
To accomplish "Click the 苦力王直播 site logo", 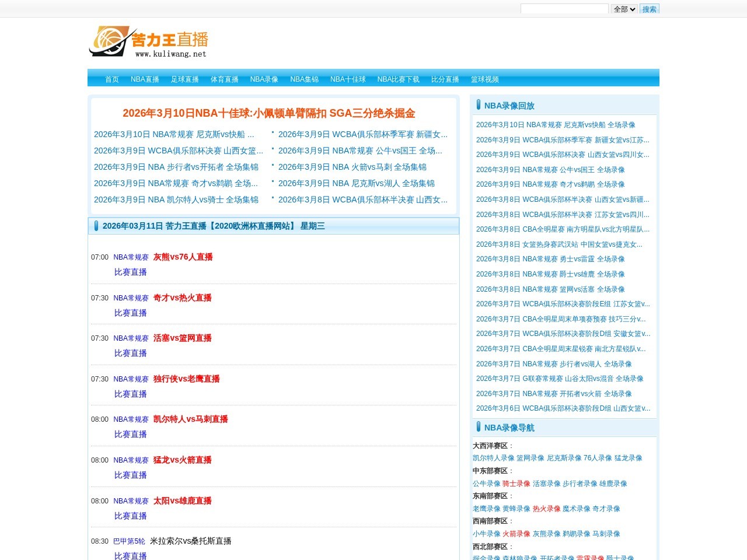I will point(149,42).
